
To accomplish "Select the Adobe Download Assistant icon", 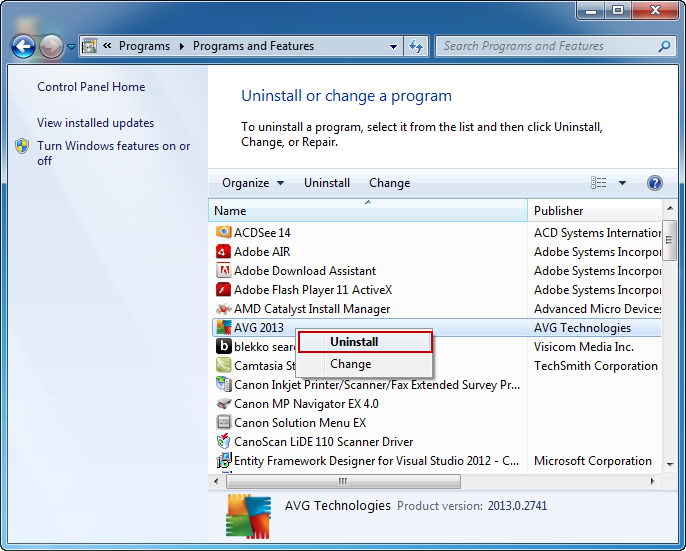I will pyautogui.click(x=223, y=270).
